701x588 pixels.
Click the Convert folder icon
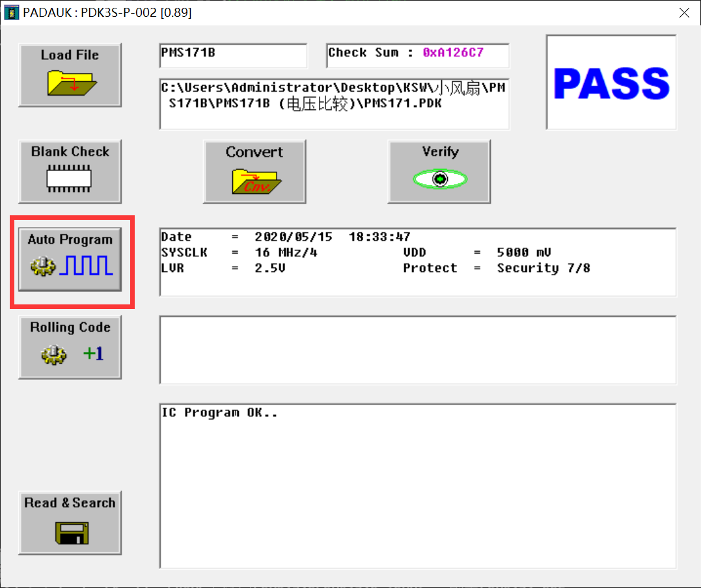point(256,181)
